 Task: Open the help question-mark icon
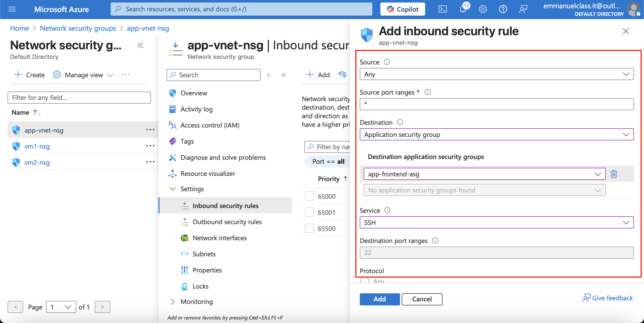tap(503, 9)
